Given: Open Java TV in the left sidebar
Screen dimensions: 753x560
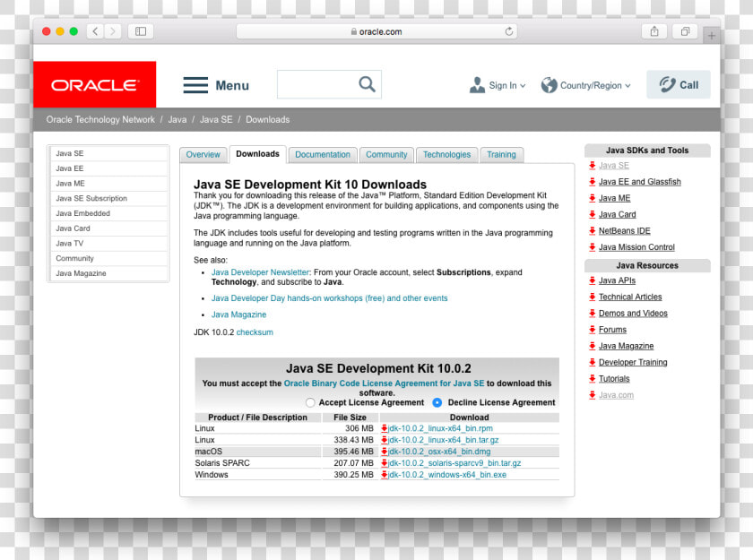Looking at the screenshot, I should [x=108, y=244].
